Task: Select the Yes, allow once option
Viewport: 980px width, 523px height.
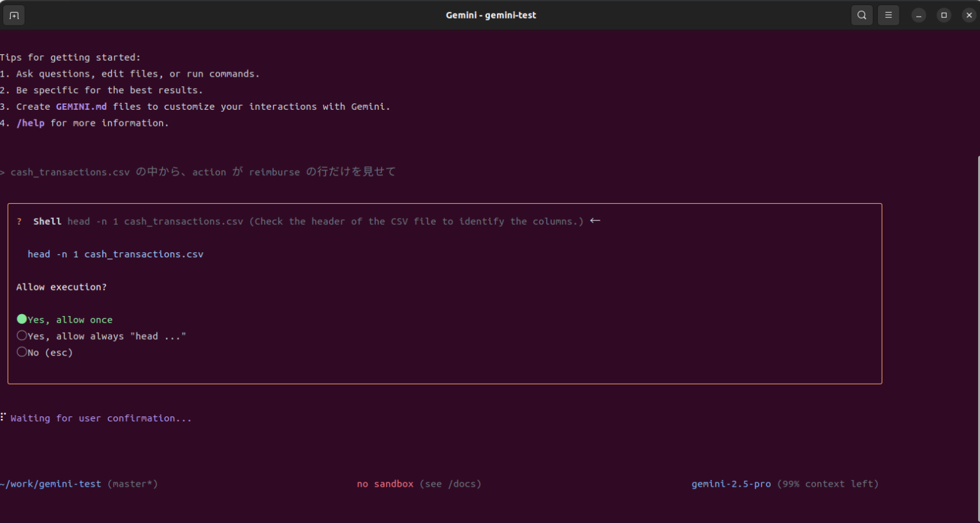Action: (x=64, y=319)
